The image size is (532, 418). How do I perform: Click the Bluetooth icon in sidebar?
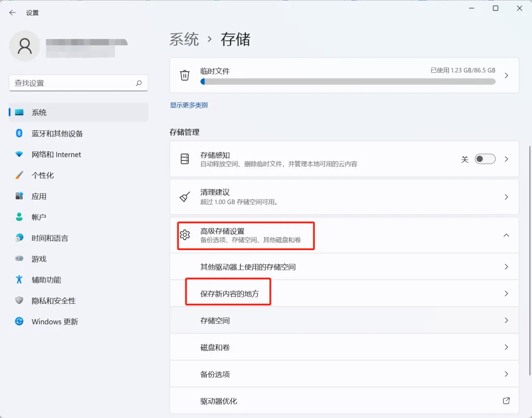coord(19,133)
